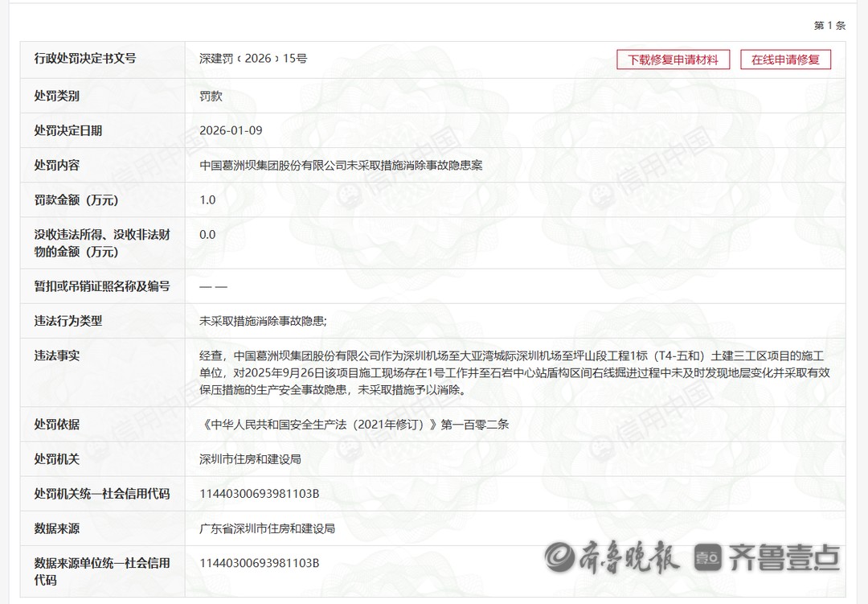The width and height of the screenshot is (868, 604).
Task: Select 广东省深圳市住房和建设局 in the 数据来源 row
Action: (267, 528)
